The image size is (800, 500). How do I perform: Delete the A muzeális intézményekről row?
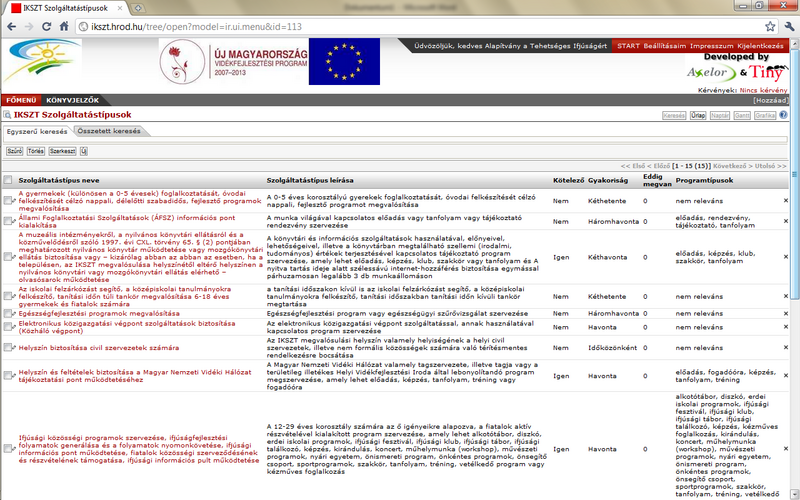786,257
